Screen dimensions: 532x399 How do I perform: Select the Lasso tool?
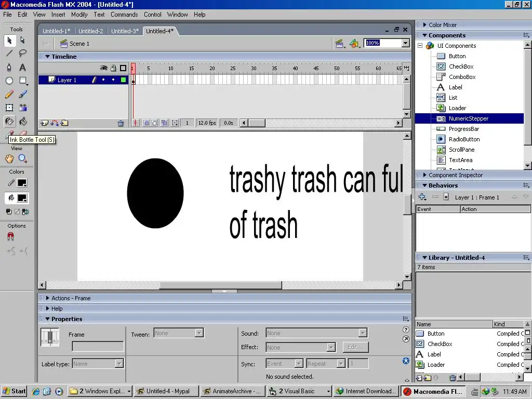[23, 54]
